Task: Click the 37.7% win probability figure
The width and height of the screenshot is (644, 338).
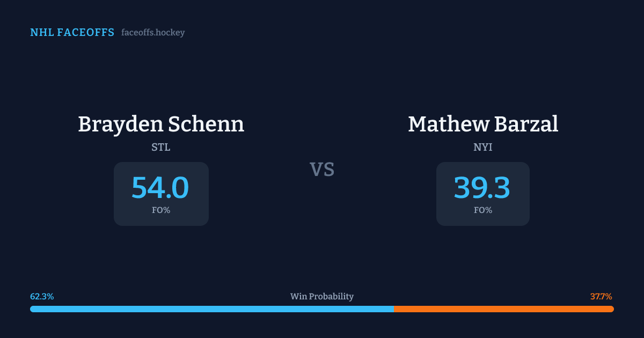Action: (601, 296)
